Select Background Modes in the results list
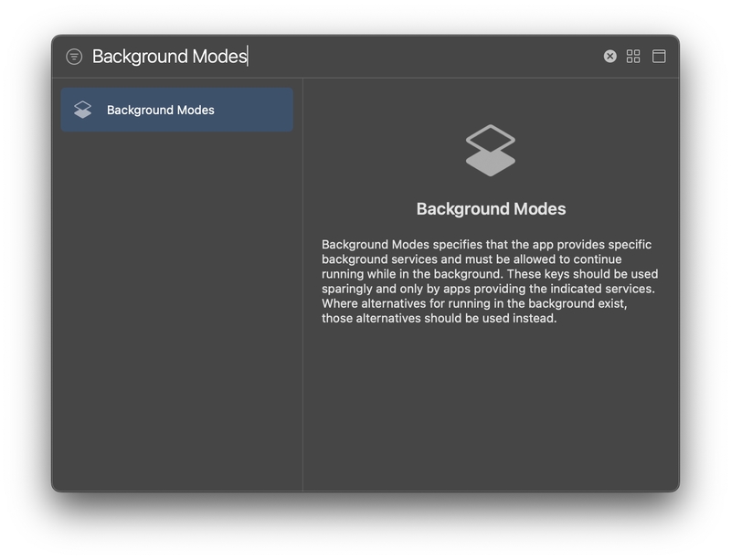731x560 pixels. coord(161,111)
